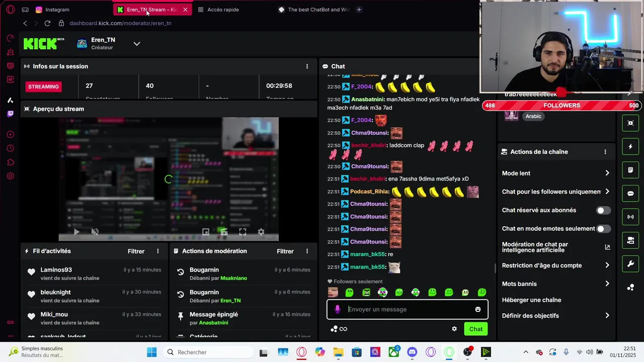
Task: Open the channel actions icon on right rail
Action: click(630, 240)
